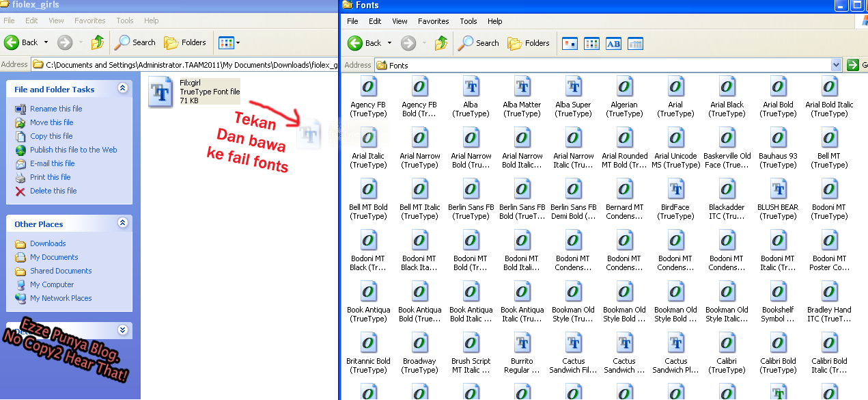This screenshot has height=400, width=868.
Task: Click Forward arrow in the fiolex_girls window
Action: pos(65,42)
